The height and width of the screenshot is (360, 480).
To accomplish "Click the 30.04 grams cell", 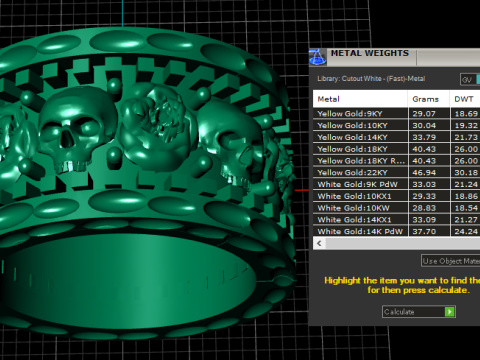I will pyautogui.click(x=429, y=125).
